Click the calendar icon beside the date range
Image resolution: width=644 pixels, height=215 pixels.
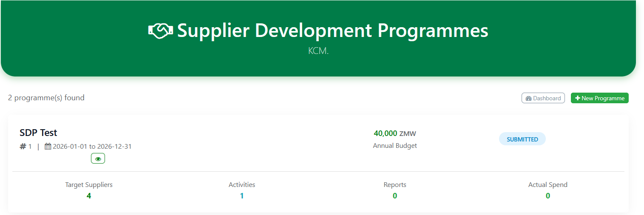[x=48, y=147]
